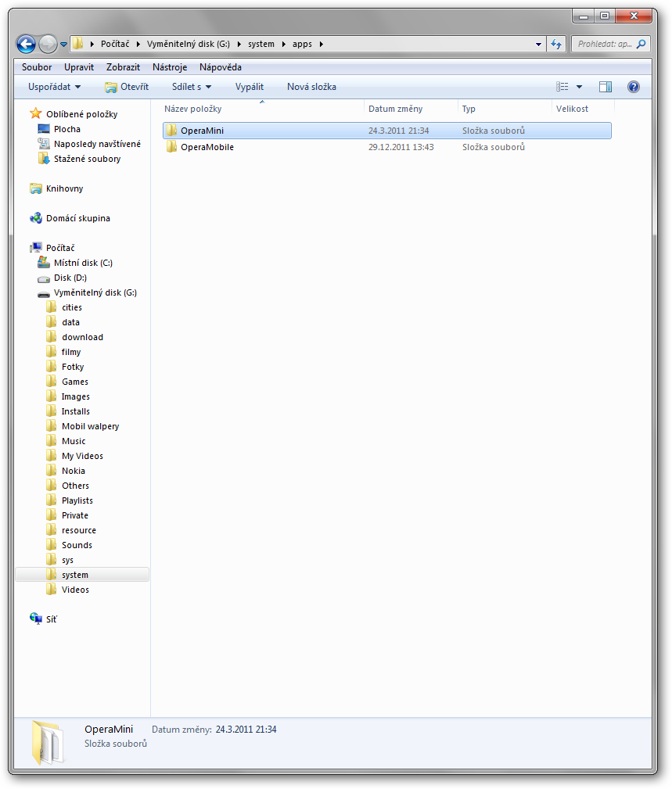Click the Domácí skupina icon

coord(36,218)
